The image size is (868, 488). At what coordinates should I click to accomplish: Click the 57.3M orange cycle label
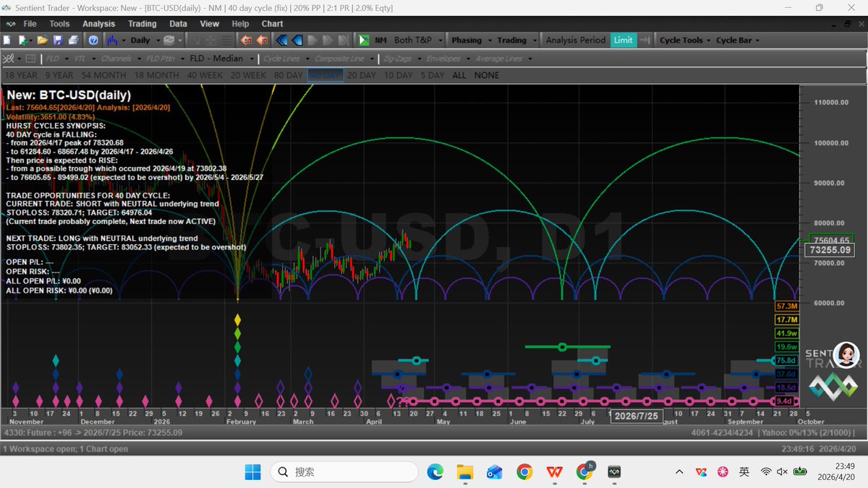[786, 307]
